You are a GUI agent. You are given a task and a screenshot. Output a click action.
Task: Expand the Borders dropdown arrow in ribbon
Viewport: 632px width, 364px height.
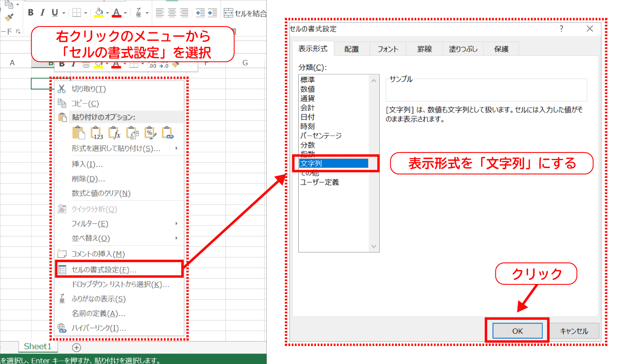tap(86, 13)
